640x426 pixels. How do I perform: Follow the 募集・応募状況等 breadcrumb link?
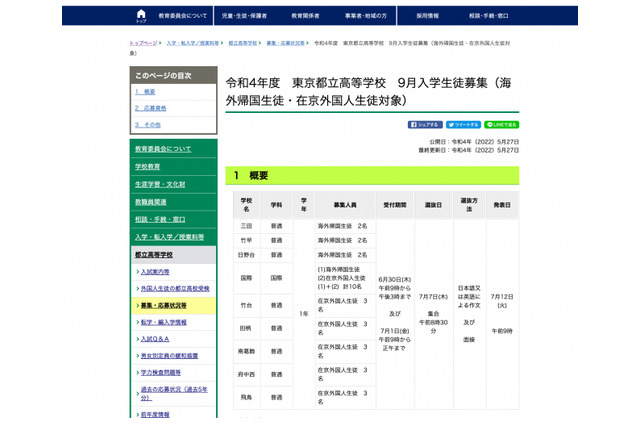point(285,43)
